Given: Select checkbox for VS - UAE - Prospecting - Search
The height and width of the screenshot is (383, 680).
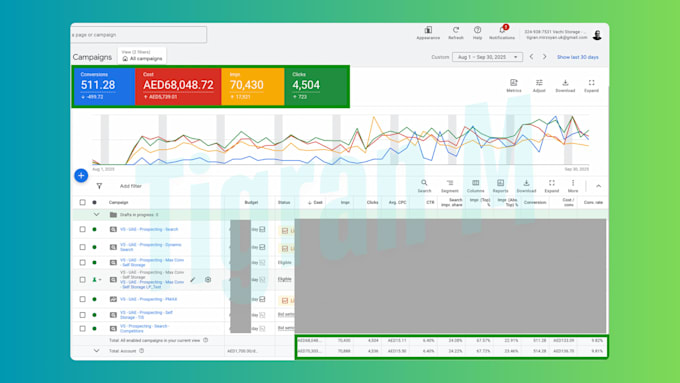Looking at the screenshot, I should tap(82, 229).
